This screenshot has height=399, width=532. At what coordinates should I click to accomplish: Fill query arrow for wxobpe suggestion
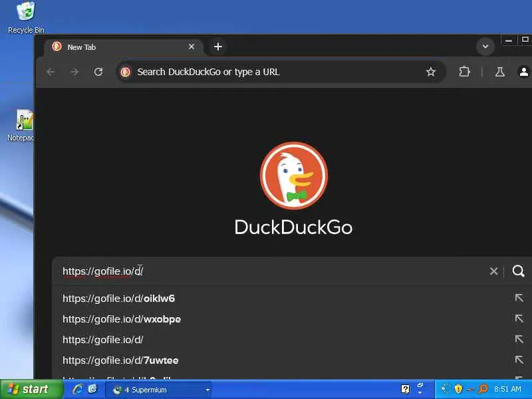(519, 319)
